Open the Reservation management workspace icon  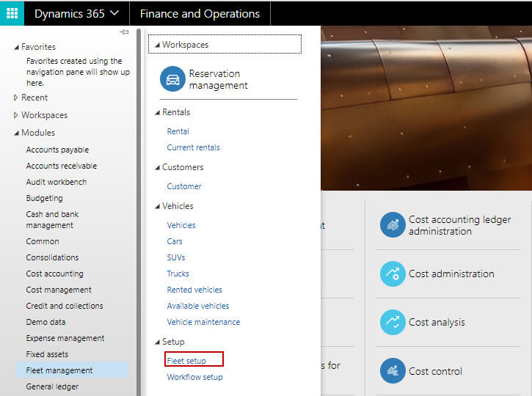172,79
